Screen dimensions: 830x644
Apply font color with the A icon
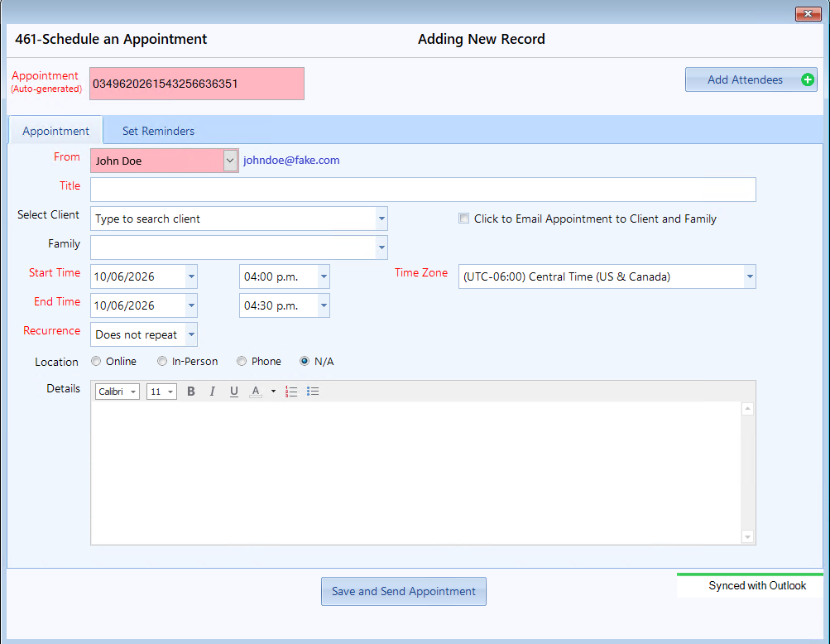(256, 392)
